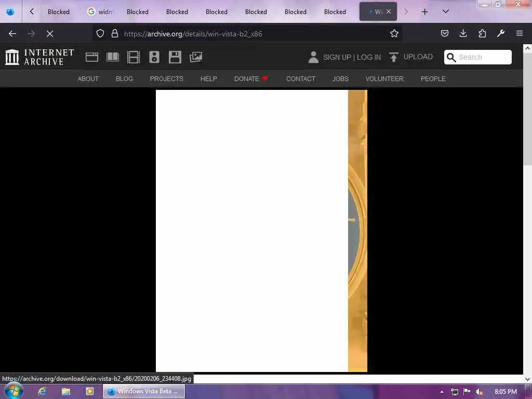
Task: Open the Audio speaker icon
Action: pyautogui.click(x=154, y=57)
